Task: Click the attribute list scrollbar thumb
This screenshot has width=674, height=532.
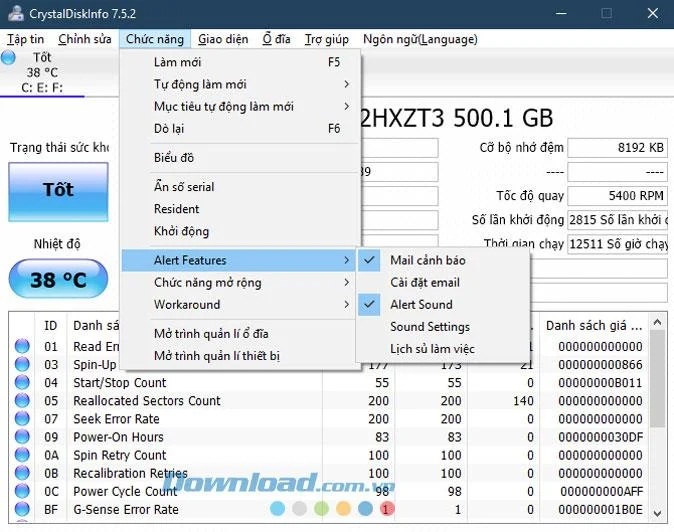Action: 657,378
